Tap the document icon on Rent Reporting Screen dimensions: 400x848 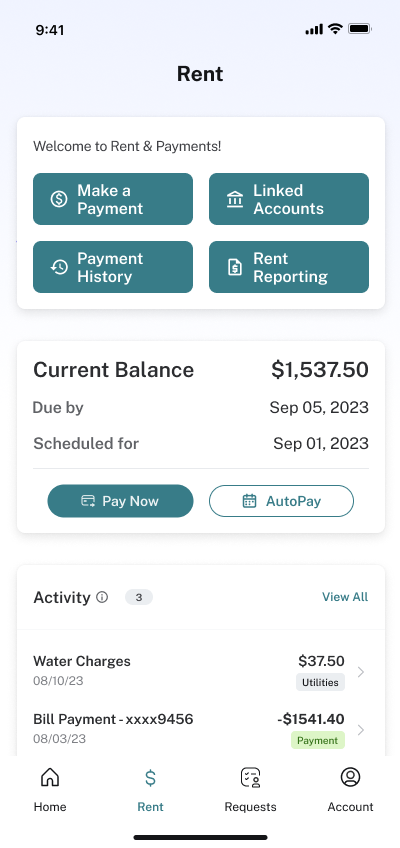(235, 267)
